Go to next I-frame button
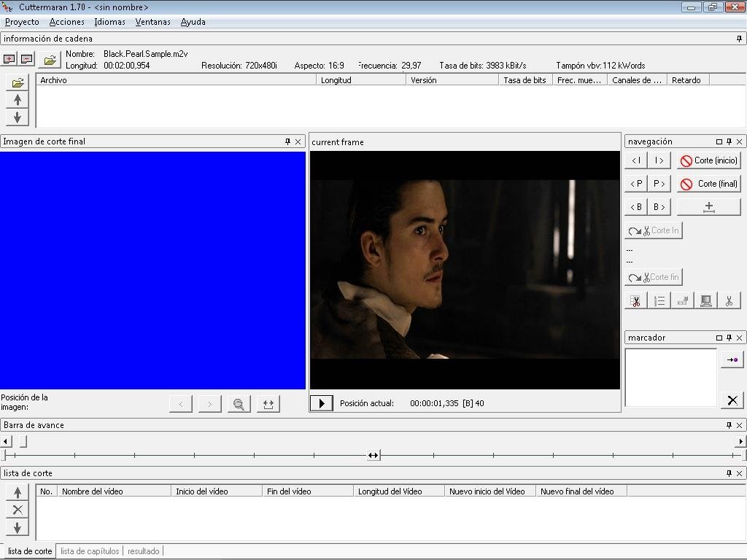This screenshot has width=747, height=560. [659, 160]
